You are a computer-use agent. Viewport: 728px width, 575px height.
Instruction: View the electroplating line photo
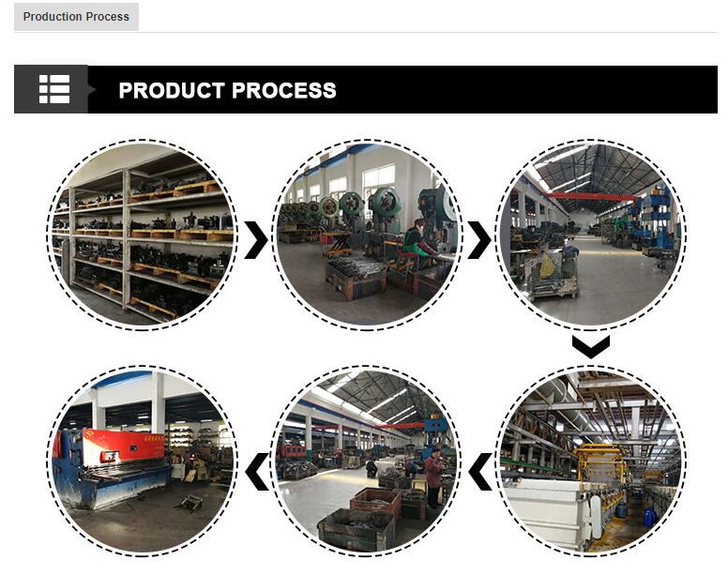591,461
